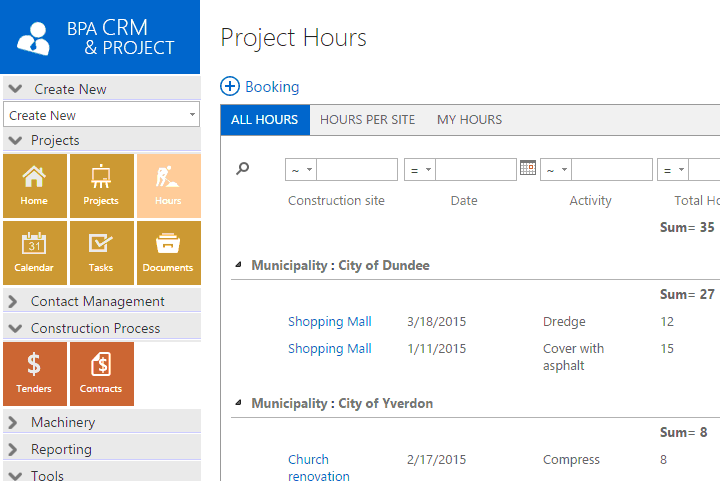Click the date 1/11/2015
The height and width of the screenshot is (481, 720).
tap(436, 349)
